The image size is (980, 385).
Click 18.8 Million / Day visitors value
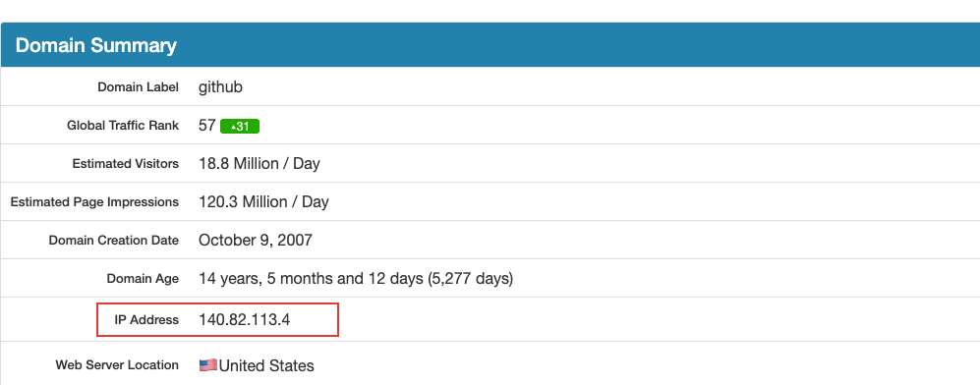[x=259, y=164]
